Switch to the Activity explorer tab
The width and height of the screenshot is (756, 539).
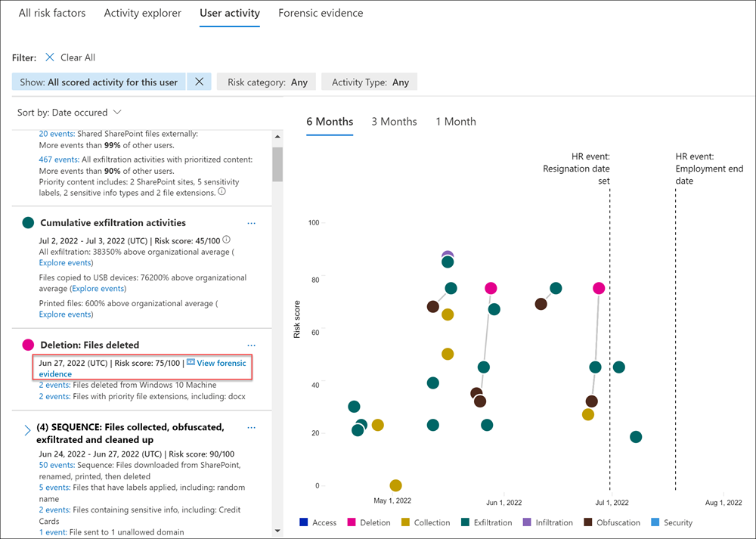142,13
